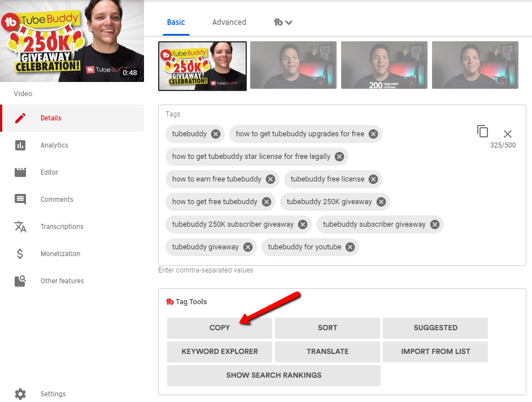This screenshot has height=402, width=532.
Task: Remove the 'tubebuddy' tag
Action: point(216,134)
